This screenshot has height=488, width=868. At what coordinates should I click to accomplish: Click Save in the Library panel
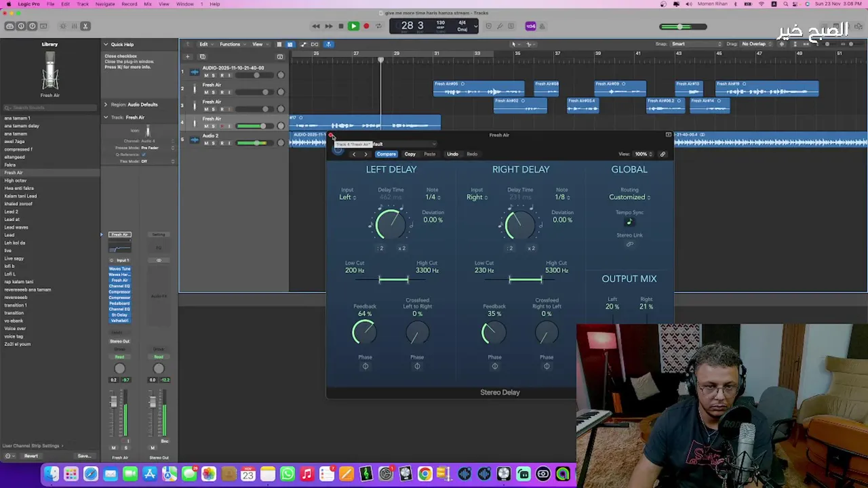point(83,456)
